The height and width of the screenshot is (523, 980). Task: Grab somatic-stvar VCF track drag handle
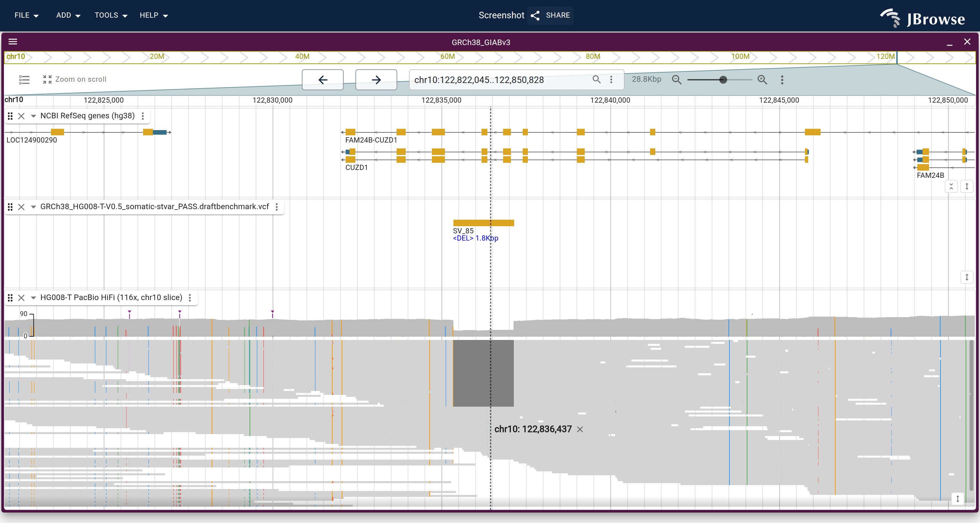click(10, 207)
